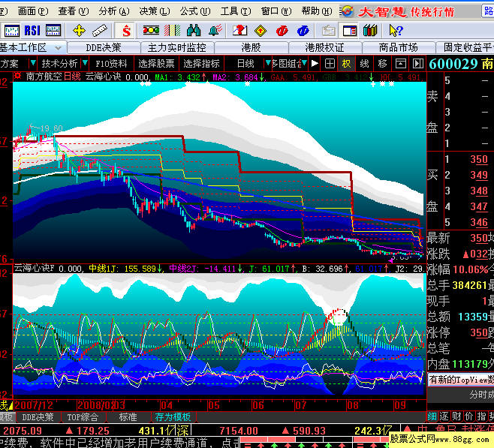Switch to the DDE决策 top tab
Image resolution: width=494 pixels, height=448 pixels.
pyautogui.click(x=104, y=48)
